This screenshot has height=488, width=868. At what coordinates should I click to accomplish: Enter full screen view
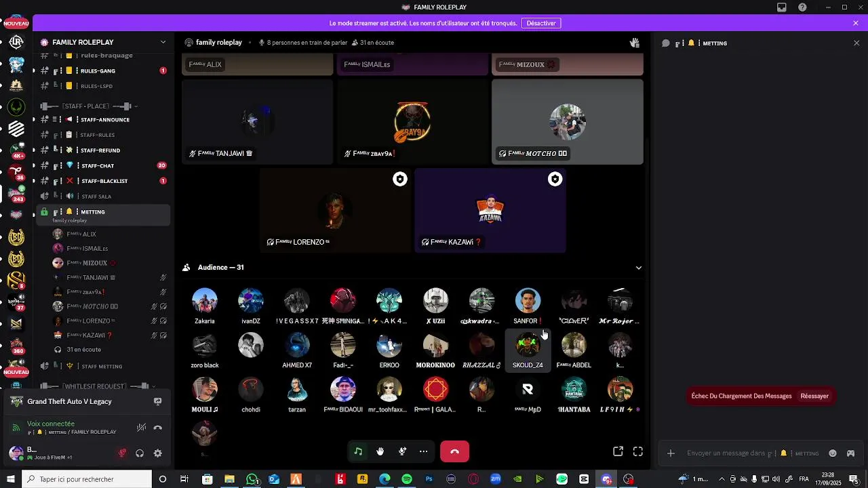tap(638, 451)
